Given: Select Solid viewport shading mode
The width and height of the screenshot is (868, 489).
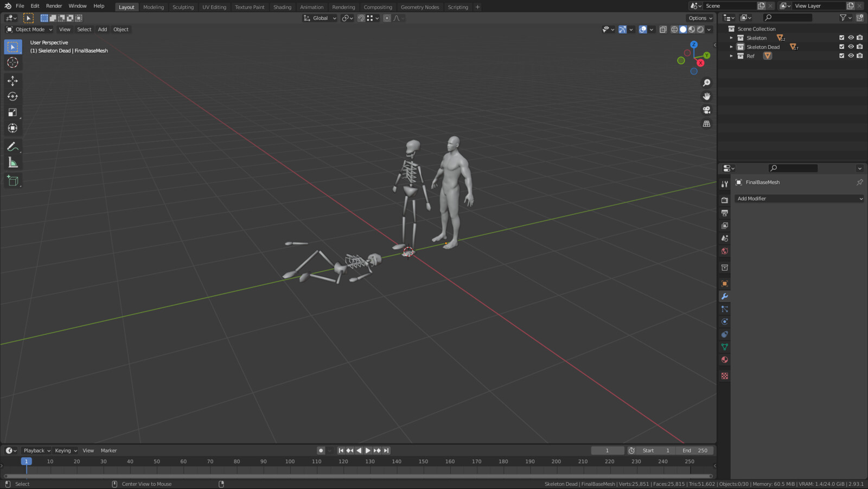Looking at the screenshot, I should 683,29.
